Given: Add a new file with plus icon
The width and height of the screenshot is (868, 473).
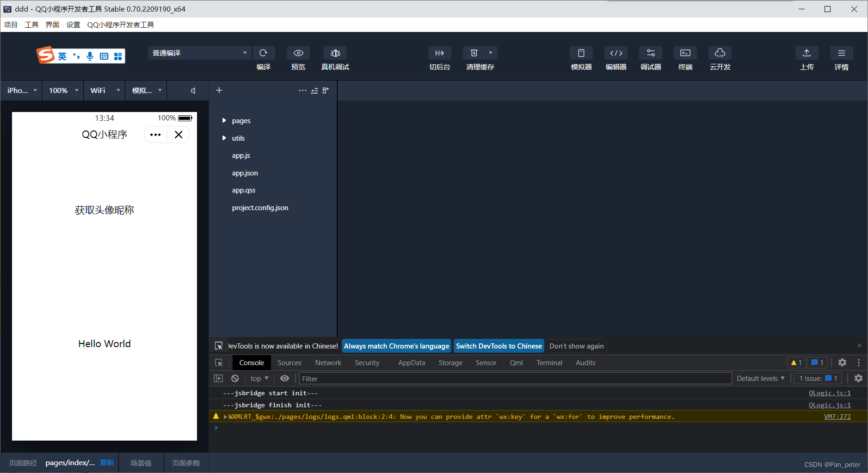Looking at the screenshot, I should click(219, 90).
